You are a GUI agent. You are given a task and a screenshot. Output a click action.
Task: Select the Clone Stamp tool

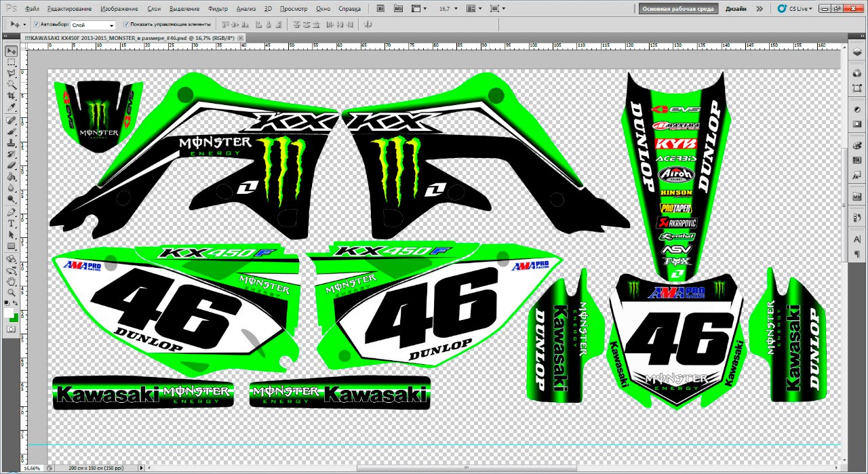tap(12, 142)
